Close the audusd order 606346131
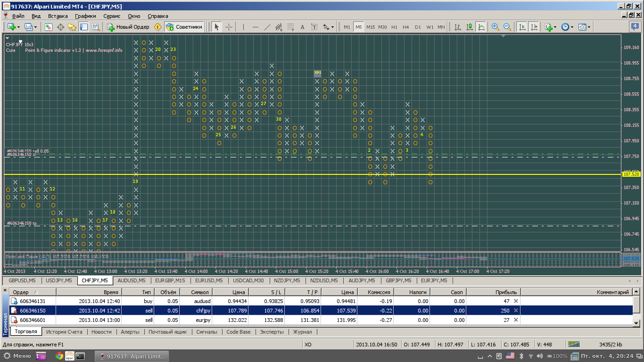The height and width of the screenshot is (362, 644). [516, 301]
